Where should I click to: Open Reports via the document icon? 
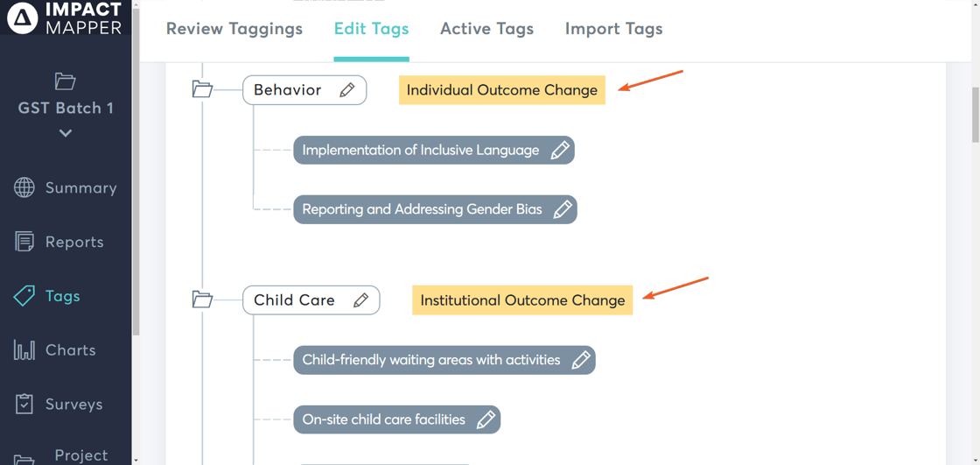pyautogui.click(x=24, y=242)
